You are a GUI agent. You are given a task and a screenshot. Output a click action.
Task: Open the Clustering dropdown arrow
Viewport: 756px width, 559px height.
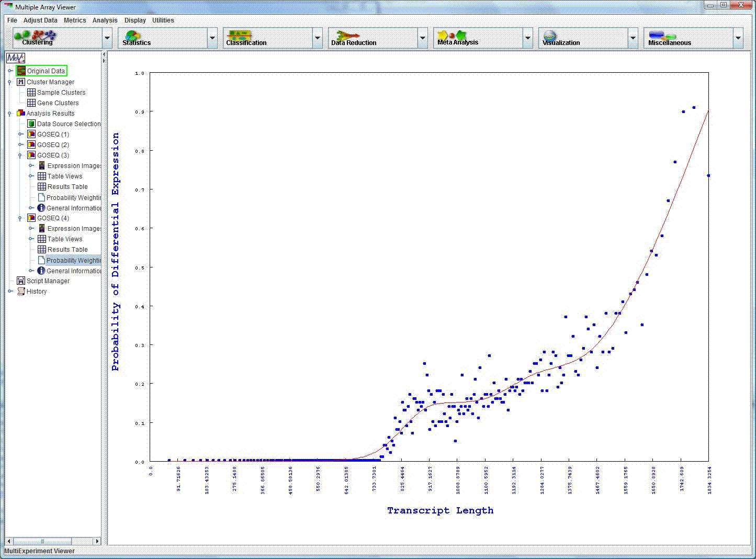point(107,38)
